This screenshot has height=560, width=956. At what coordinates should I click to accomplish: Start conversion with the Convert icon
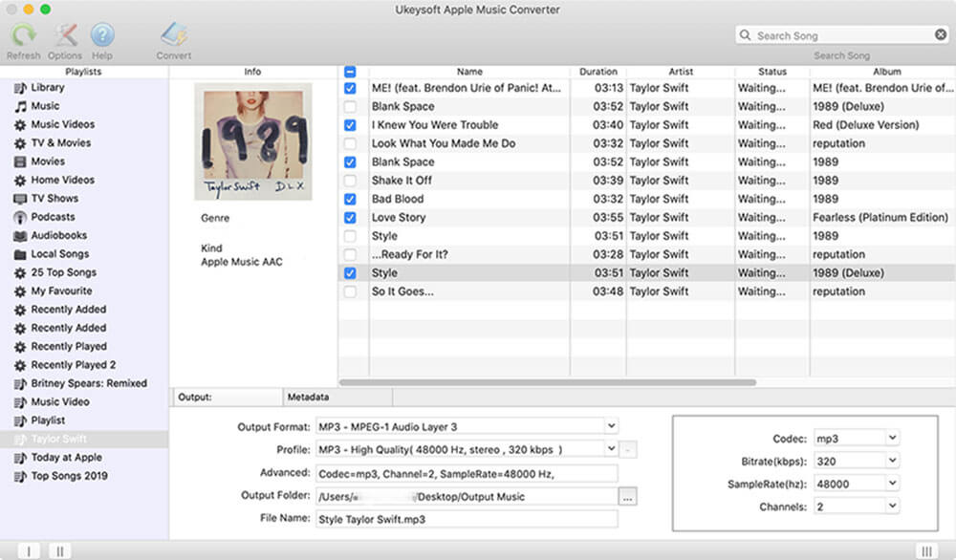pos(174,34)
